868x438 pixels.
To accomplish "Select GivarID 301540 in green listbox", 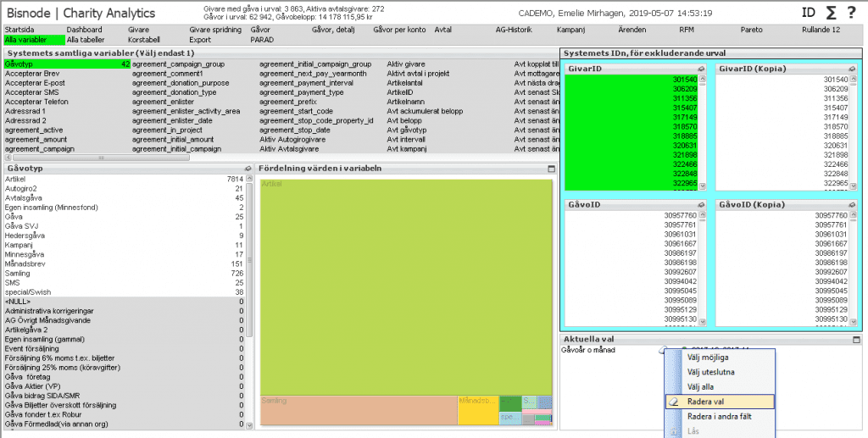I will tap(632, 80).
